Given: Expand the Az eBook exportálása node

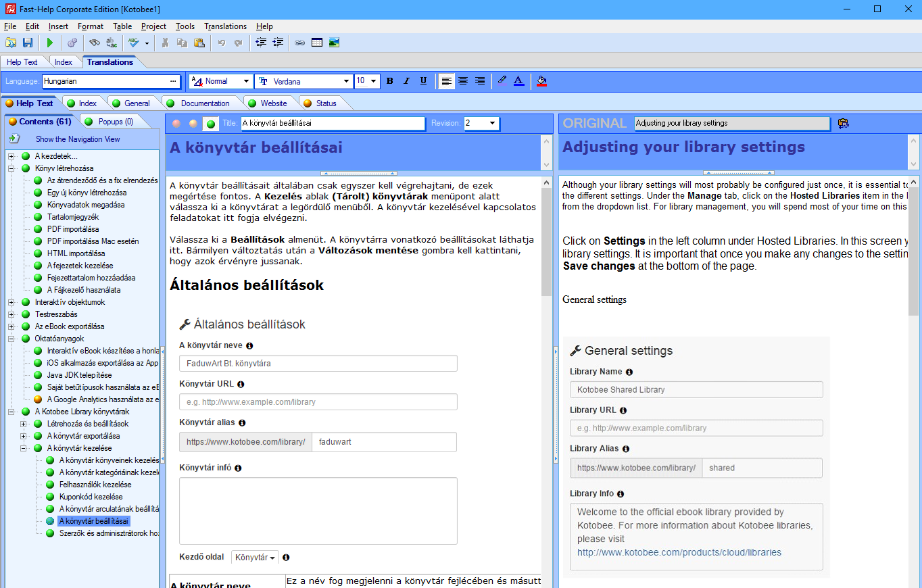Looking at the screenshot, I should [x=11, y=326].
